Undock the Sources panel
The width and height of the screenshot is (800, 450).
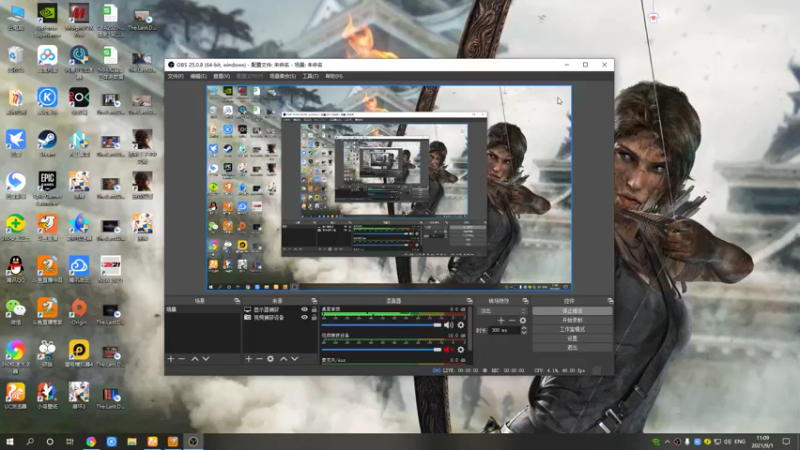[314, 301]
